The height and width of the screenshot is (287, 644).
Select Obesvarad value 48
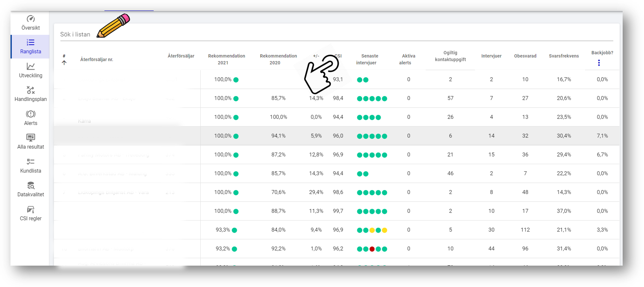[525, 192]
